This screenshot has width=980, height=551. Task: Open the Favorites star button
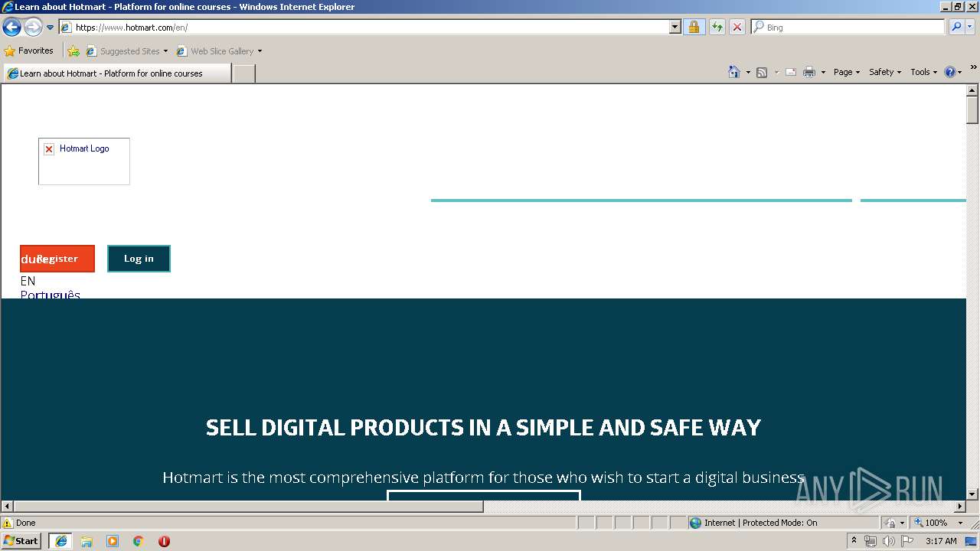29,51
